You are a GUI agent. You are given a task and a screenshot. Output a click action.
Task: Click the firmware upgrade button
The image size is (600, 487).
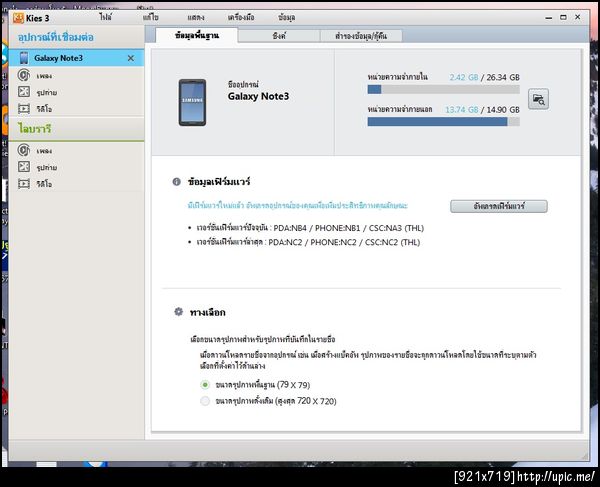tap(499, 206)
